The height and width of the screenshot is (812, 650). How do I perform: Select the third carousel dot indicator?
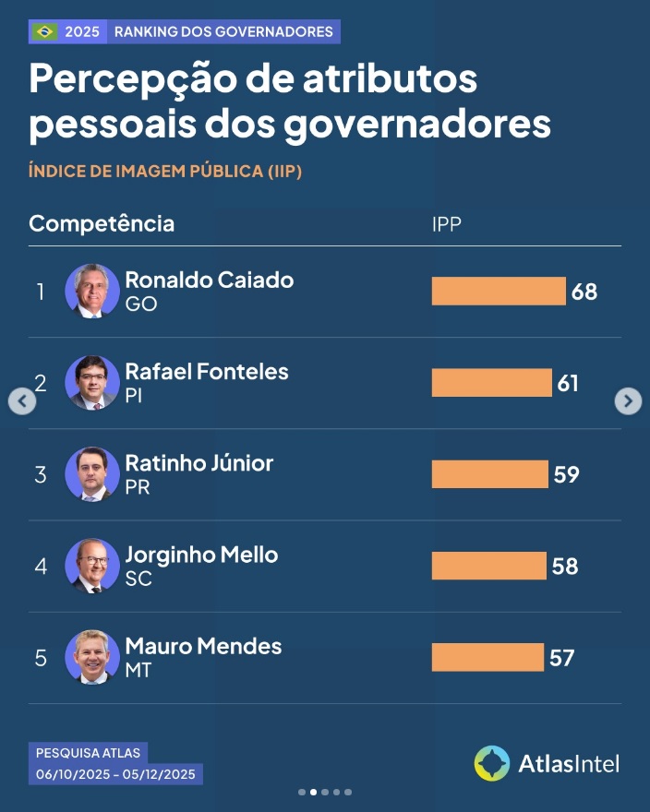pyautogui.click(x=325, y=792)
